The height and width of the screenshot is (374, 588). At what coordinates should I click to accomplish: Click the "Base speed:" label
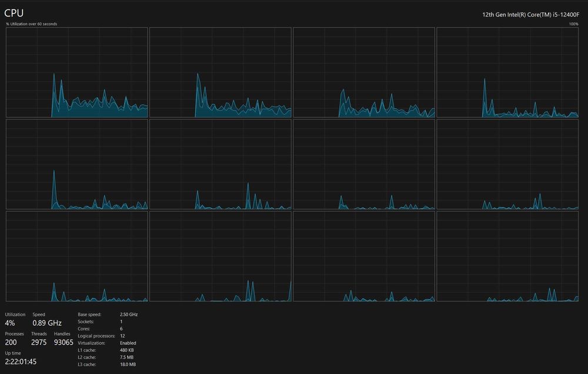89,315
